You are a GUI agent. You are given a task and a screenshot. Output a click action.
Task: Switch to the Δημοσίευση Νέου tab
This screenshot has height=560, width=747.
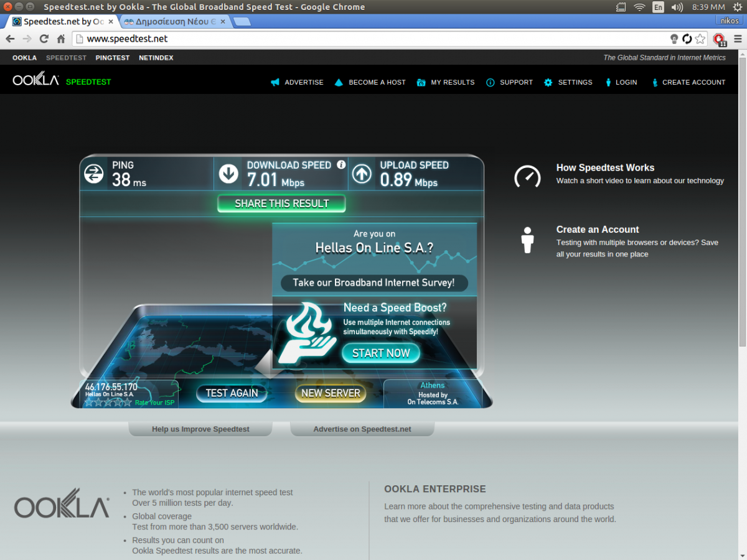click(174, 21)
